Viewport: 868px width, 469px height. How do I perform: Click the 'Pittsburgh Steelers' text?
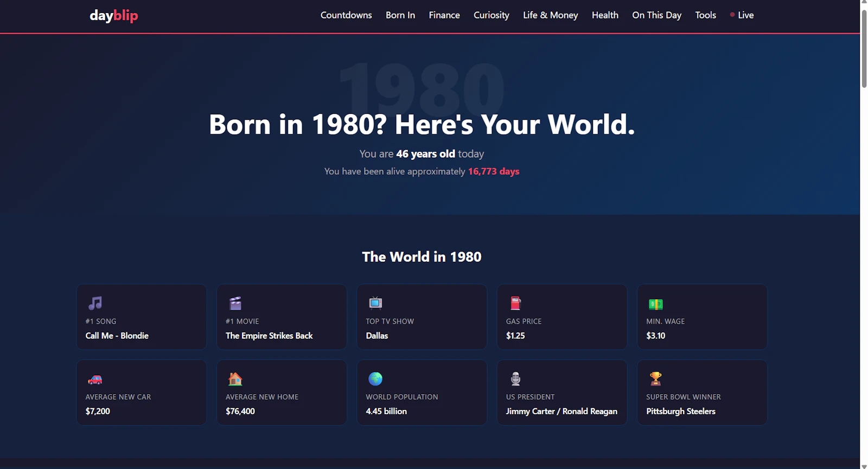tap(681, 411)
